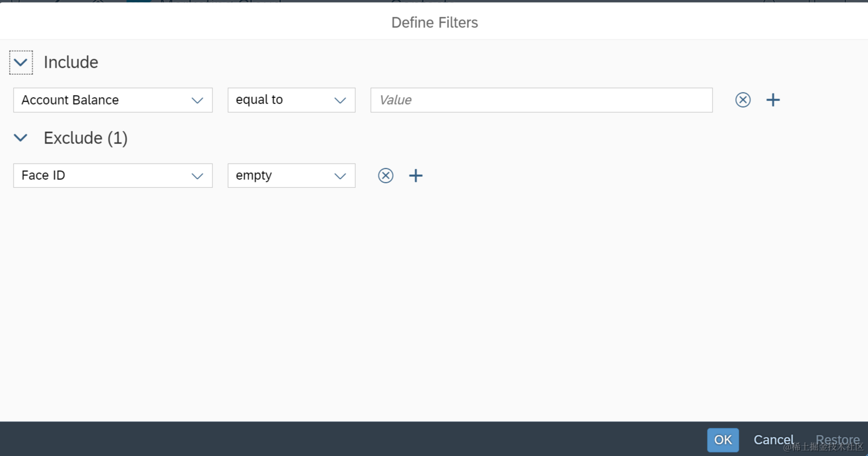Click inside the Value input field
This screenshot has height=456, width=868.
click(541, 100)
